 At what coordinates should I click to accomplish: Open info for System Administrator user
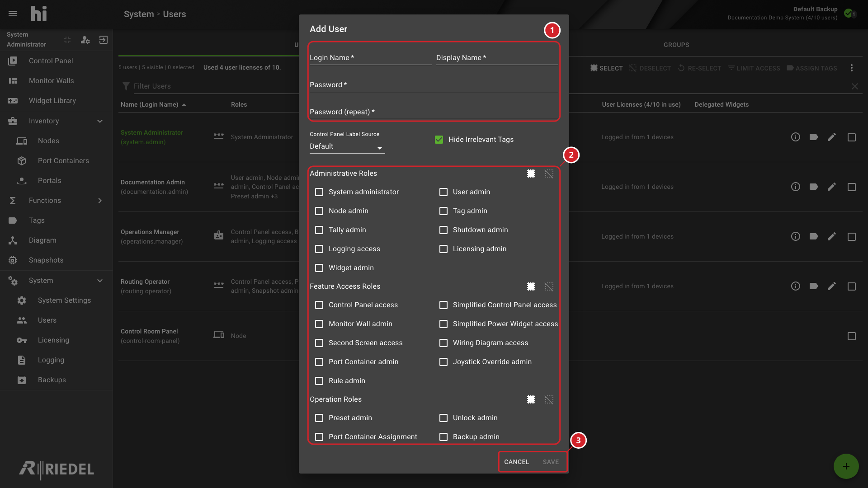pyautogui.click(x=796, y=137)
